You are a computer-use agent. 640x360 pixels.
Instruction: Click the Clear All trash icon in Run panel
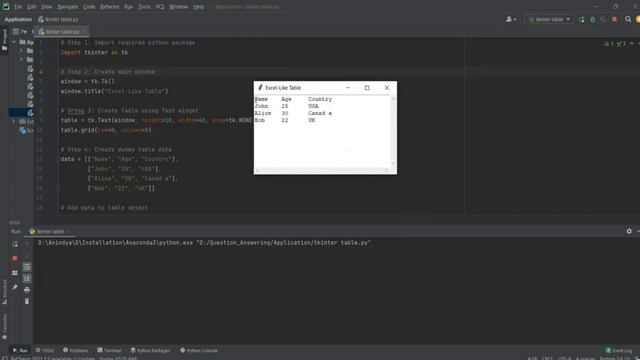point(27,301)
